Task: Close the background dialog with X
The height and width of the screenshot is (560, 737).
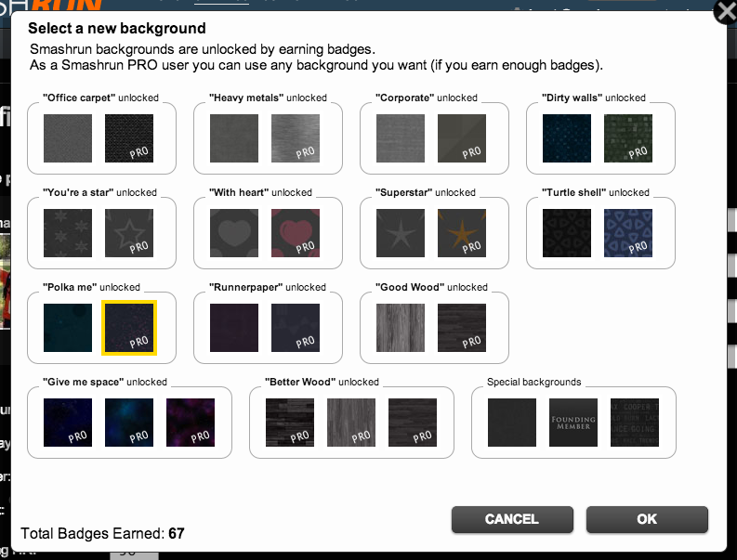Action: [726, 11]
